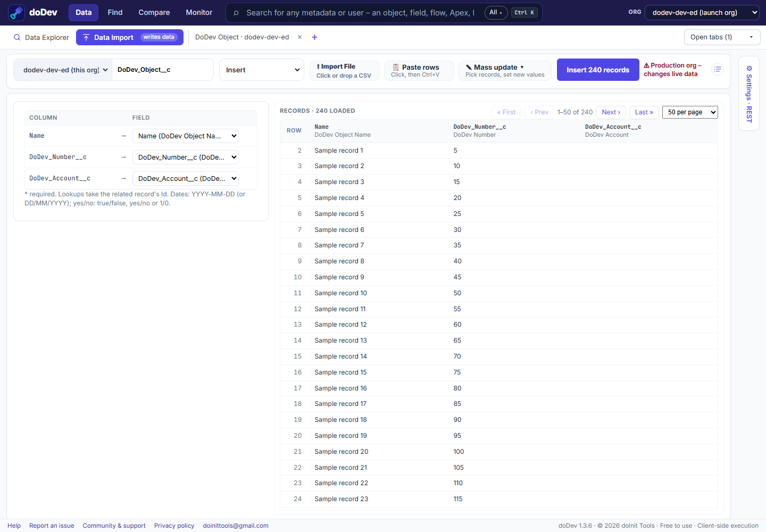The width and height of the screenshot is (766, 532).
Task: Click the doDev logo icon
Action: [16, 13]
